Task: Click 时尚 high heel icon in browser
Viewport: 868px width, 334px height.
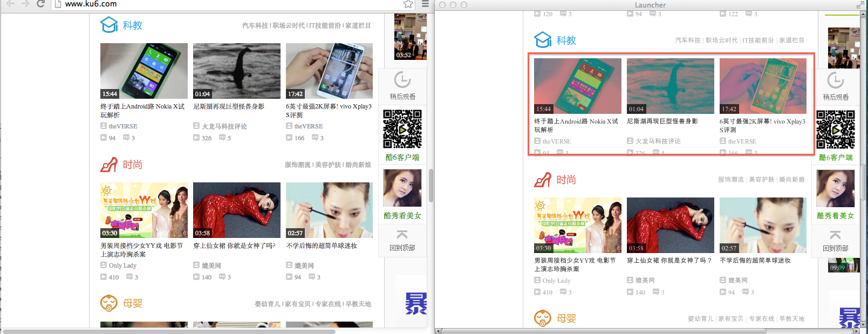Action: pos(109,164)
